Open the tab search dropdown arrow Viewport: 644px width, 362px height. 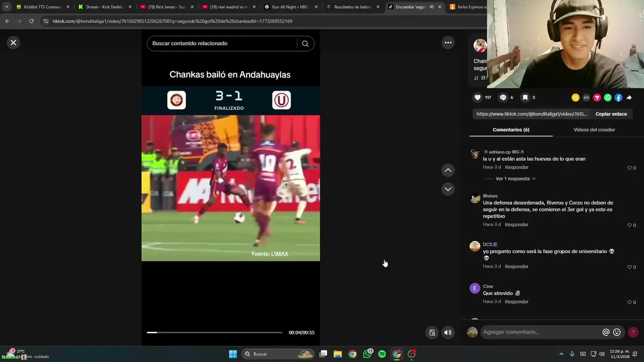point(7,7)
